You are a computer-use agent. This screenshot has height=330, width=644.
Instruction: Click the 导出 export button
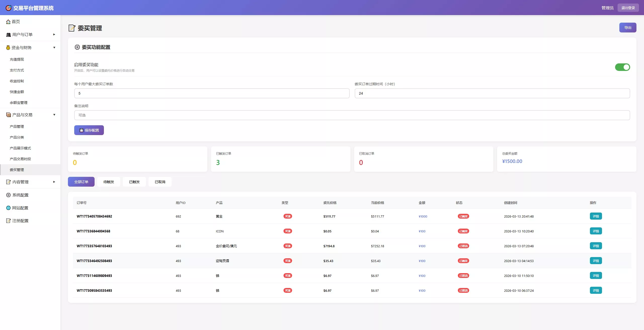tap(627, 28)
